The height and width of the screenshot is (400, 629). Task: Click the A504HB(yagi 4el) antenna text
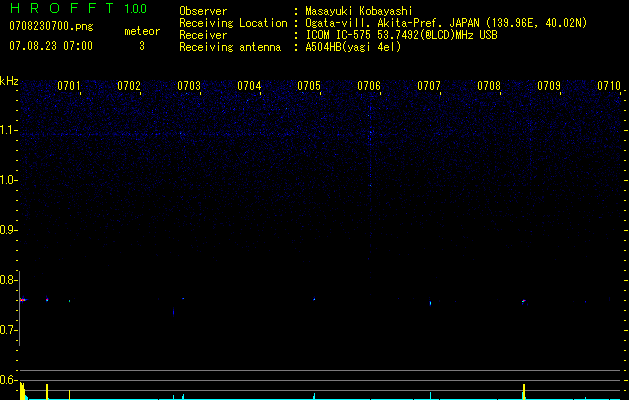pyautogui.click(x=353, y=47)
